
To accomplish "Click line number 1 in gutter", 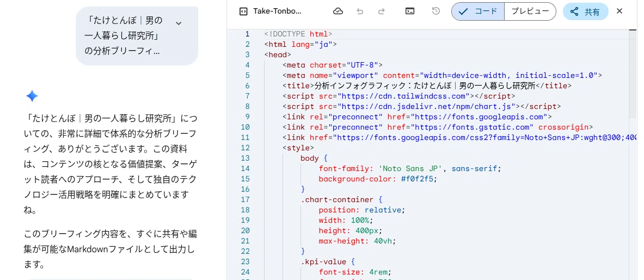I will click(247, 34).
